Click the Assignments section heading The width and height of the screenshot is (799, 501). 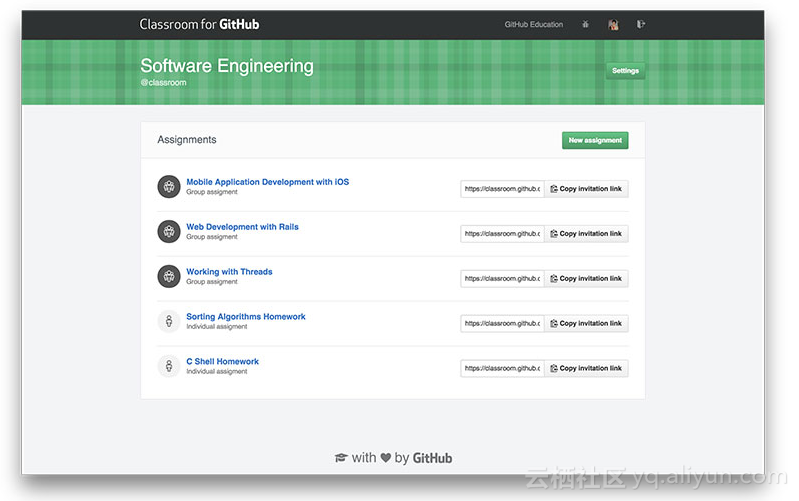point(187,140)
